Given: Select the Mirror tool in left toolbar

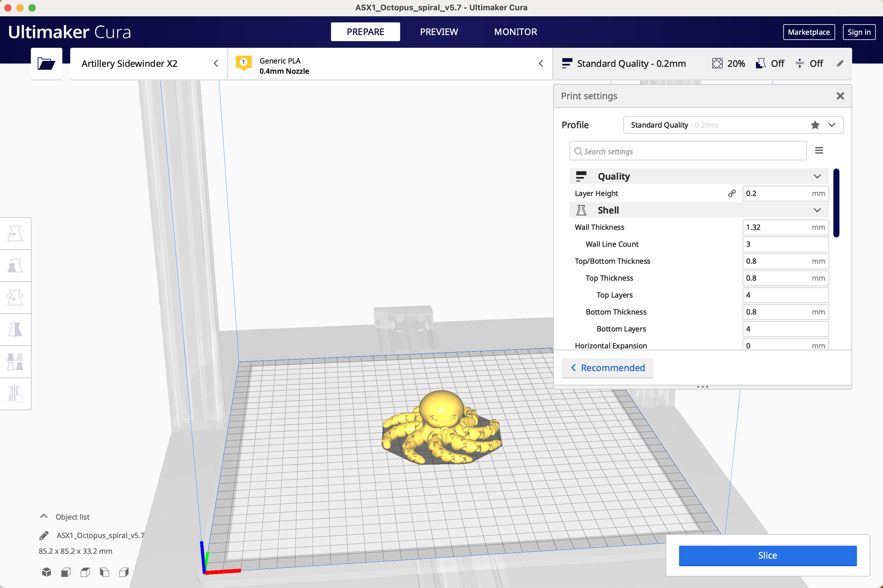Looking at the screenshot, I should tap(15, 330).
